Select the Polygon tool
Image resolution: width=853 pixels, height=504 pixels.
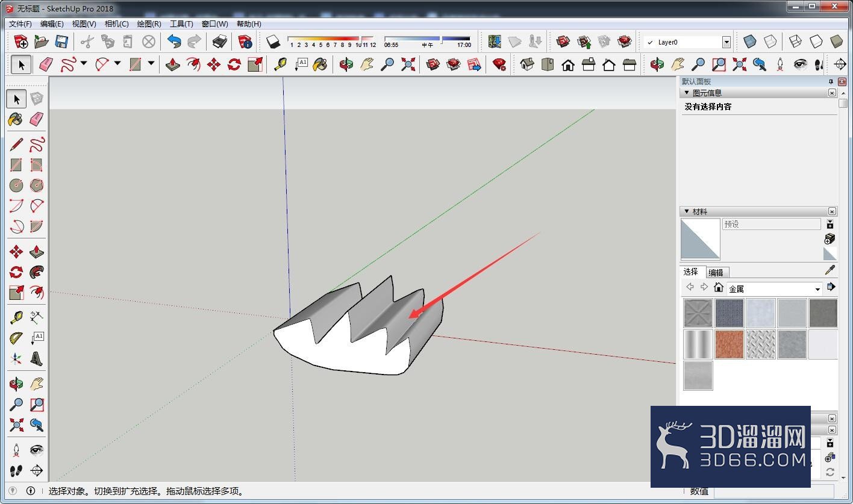[37, 185]
